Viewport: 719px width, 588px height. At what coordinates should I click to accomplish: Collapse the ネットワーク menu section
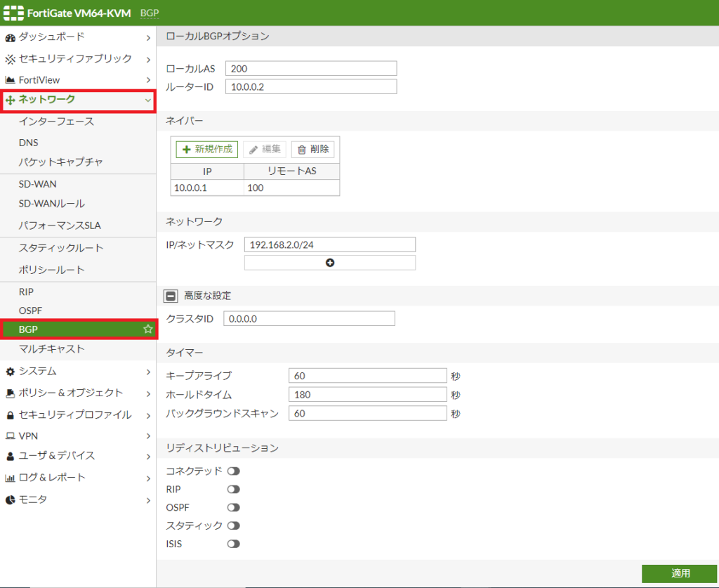click(x=147, y=100)
